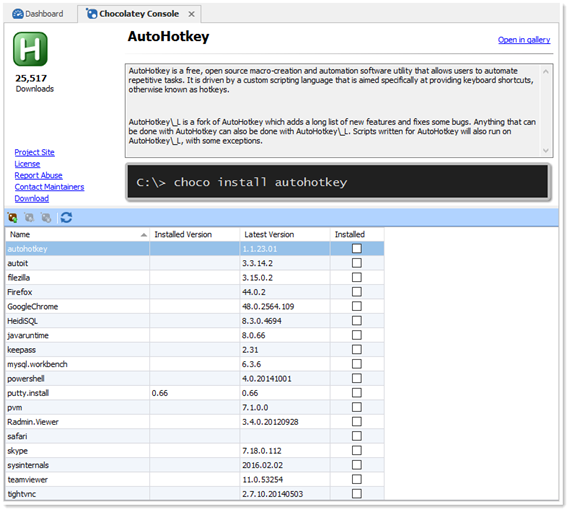570x512 pixels.
Task: Toggle Installed checkbox for keepass
Action: (357, 349)
